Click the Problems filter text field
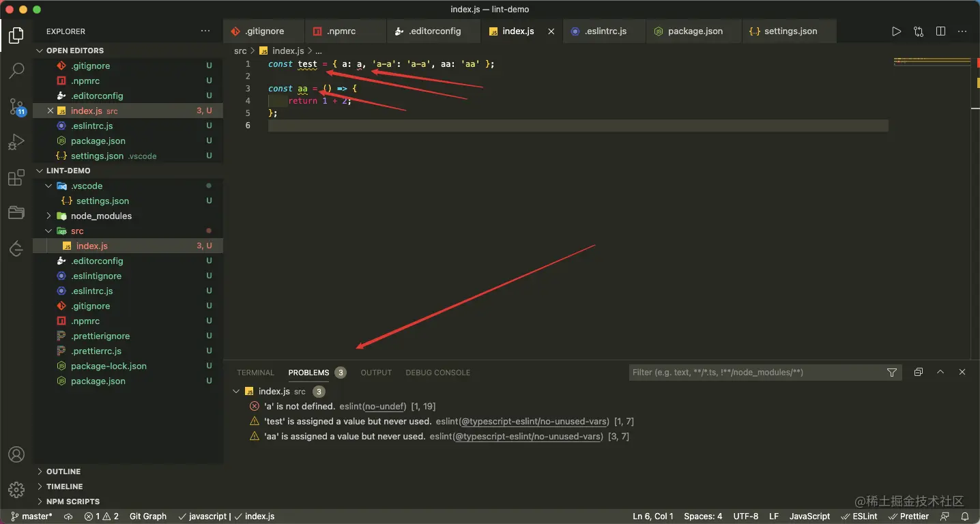980x524 pixels. 755,373
